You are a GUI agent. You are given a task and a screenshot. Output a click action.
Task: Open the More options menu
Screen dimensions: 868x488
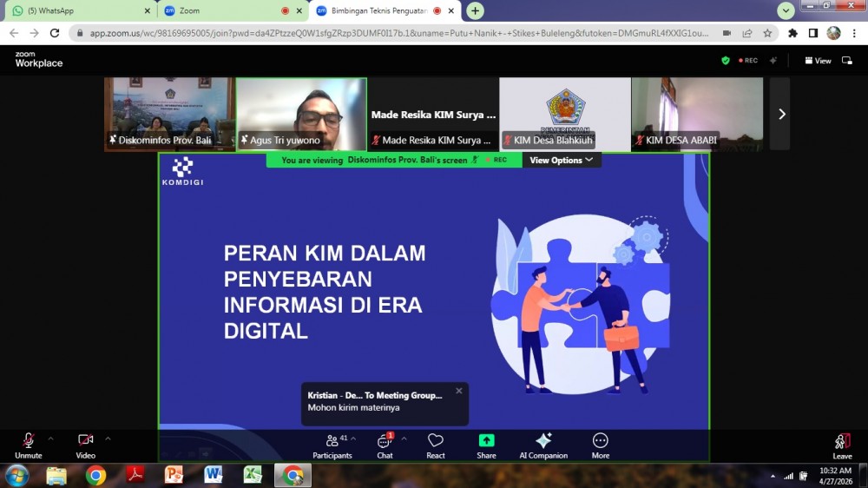pos(600,445)
